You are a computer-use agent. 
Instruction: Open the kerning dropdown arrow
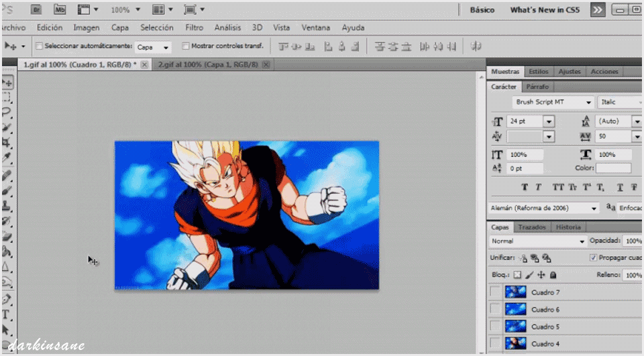[x=549, y=137]
